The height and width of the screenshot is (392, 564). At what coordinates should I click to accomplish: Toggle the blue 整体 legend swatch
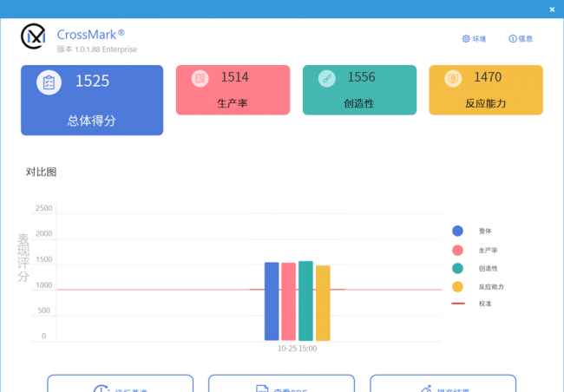pos(457,231)
